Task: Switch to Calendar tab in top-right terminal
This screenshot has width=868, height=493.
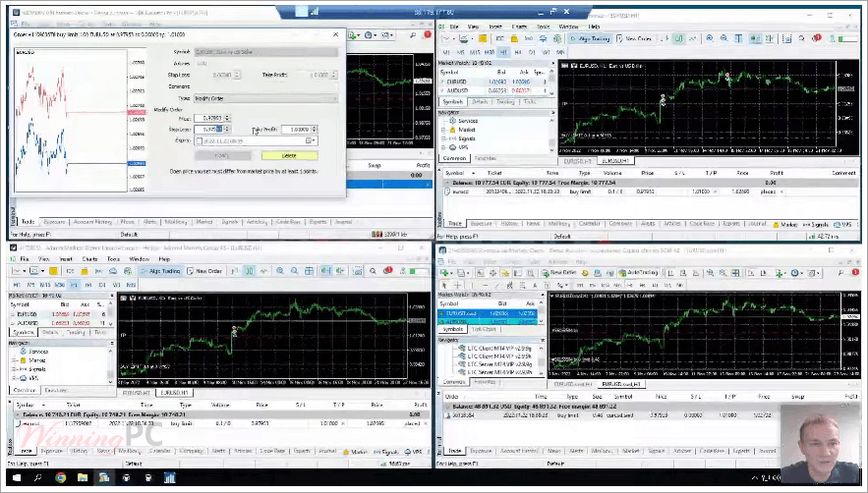Action: click(590, 224)
